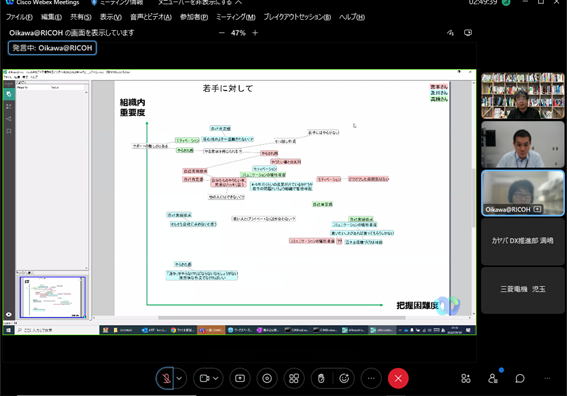Open the video options dropdown arrow
The width and height of the screenshot is (567, 396).
tap(216, 378)
